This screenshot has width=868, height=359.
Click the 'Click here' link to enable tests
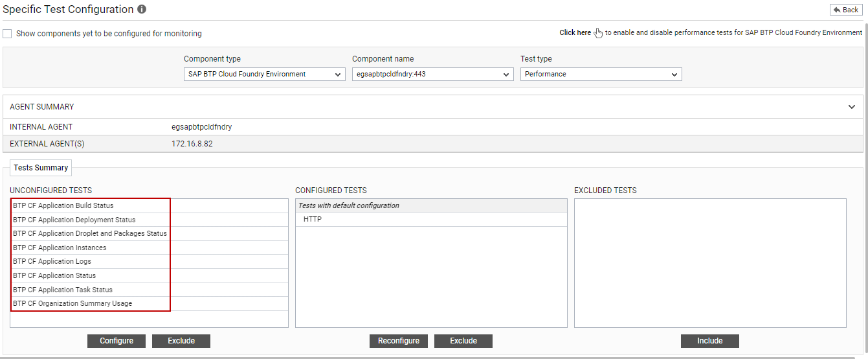tap(575, 32)
